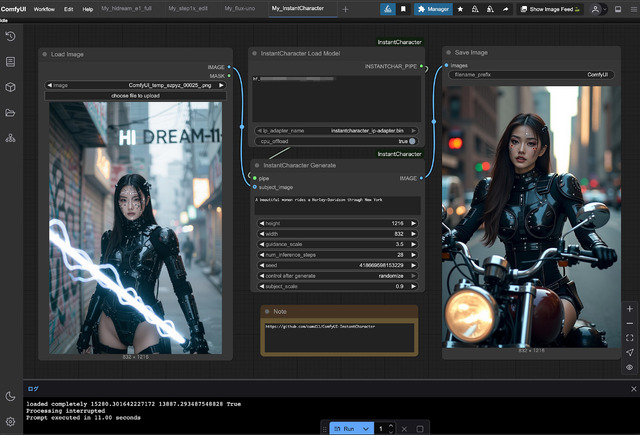Increase height value with right arrow
Screen dimensions: 640x435
click(x=413, y=223)
